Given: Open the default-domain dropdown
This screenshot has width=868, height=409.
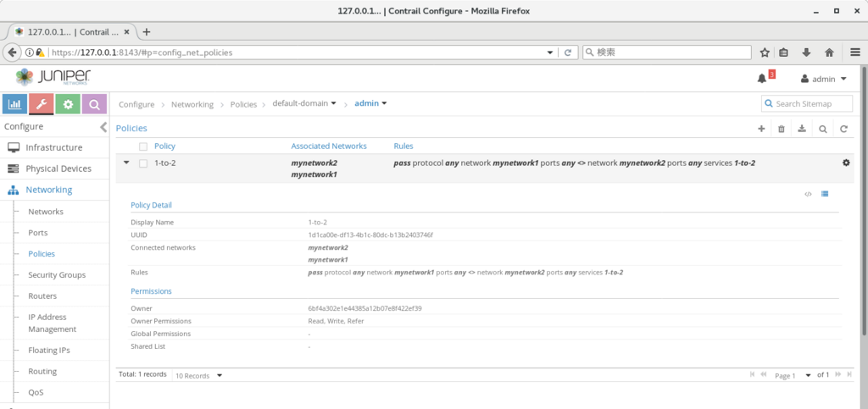Looking at the screenshot, I should click(x=304, y=103).
